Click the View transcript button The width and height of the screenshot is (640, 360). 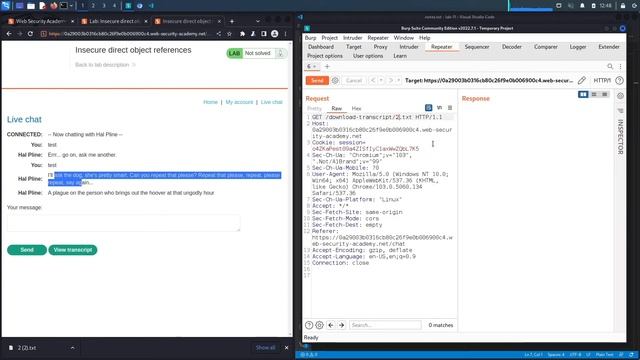[73, 250]
